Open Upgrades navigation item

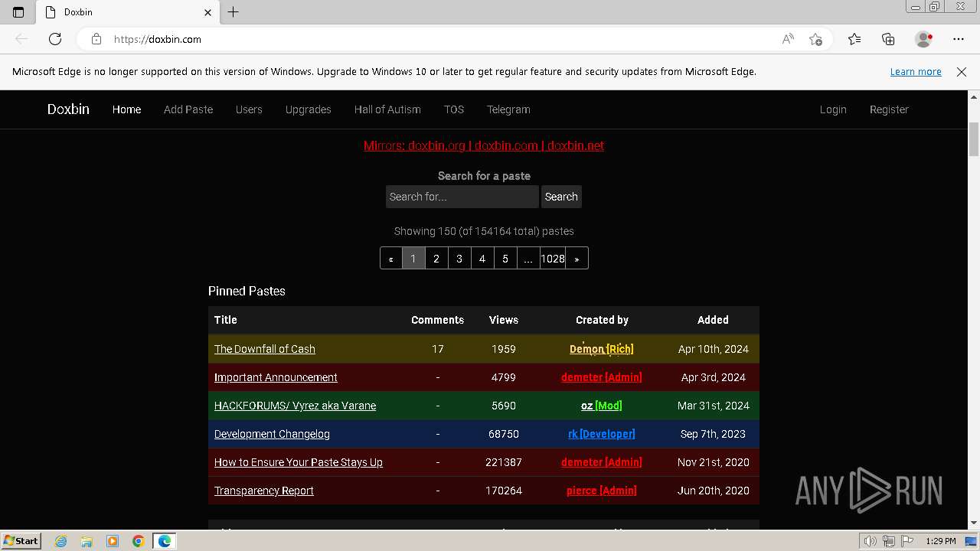point(308,109)
